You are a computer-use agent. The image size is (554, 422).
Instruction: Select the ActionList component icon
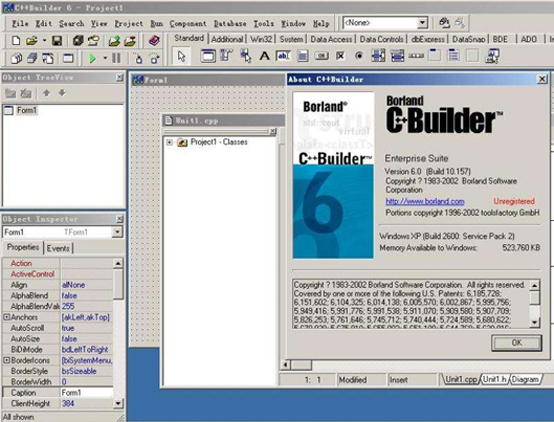492,56
